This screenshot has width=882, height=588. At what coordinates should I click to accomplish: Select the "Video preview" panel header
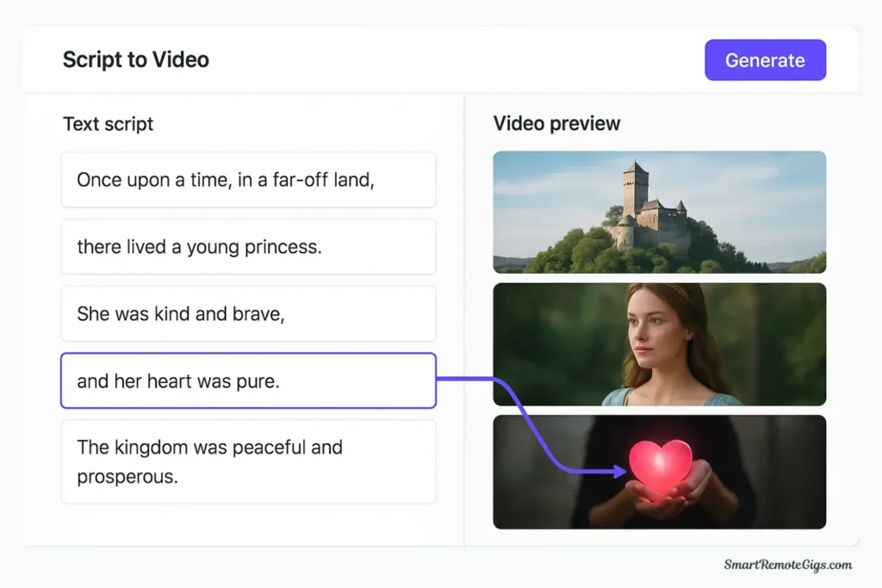point(556,123)
